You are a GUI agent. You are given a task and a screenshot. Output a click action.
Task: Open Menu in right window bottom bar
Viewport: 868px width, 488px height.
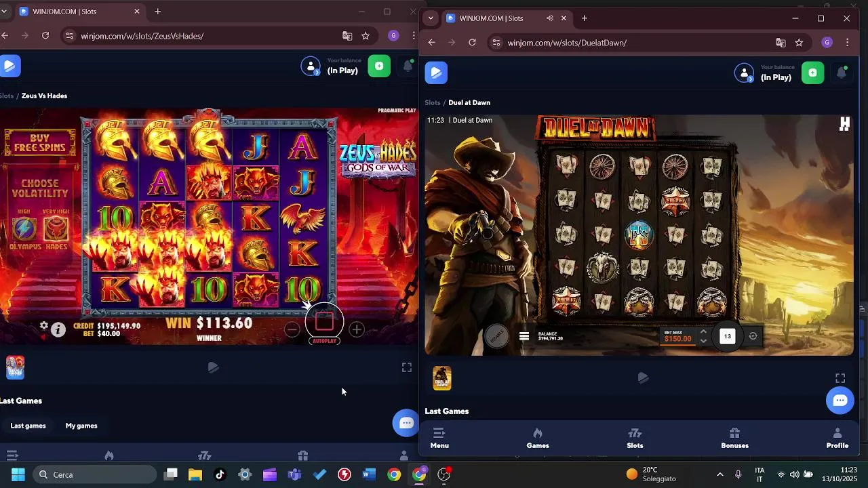coord(439,439)
